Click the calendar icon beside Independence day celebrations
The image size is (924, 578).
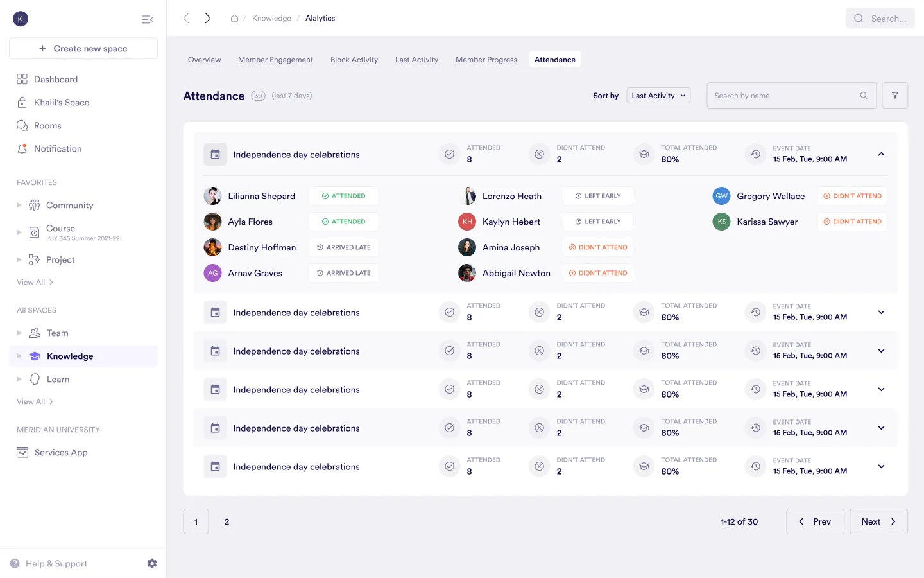(215, 154)
